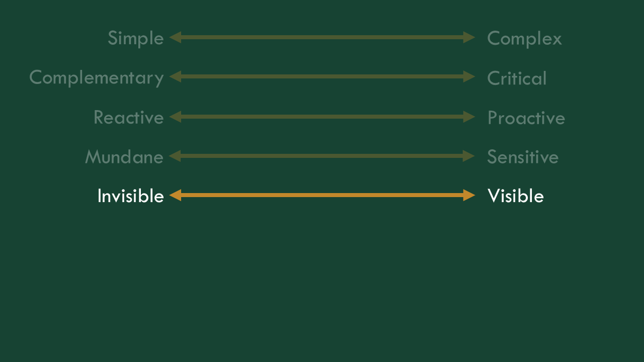Viewport: 644px width, 362px height.
Task: Click the Reactive text
Action: point(129,117)
